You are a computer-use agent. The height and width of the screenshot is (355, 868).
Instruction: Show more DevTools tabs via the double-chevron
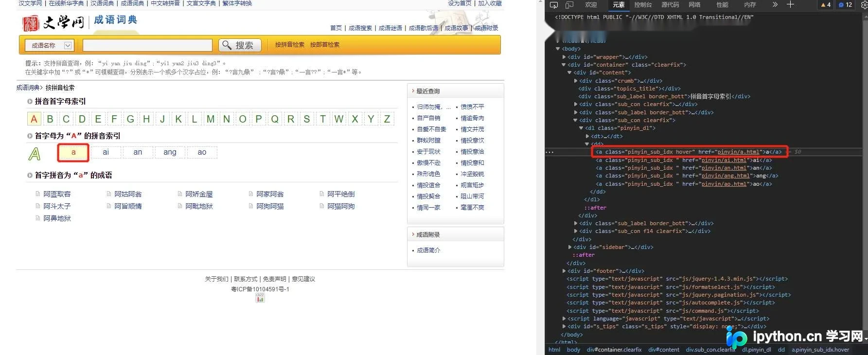pyautogui.click(x=775, y=4)
